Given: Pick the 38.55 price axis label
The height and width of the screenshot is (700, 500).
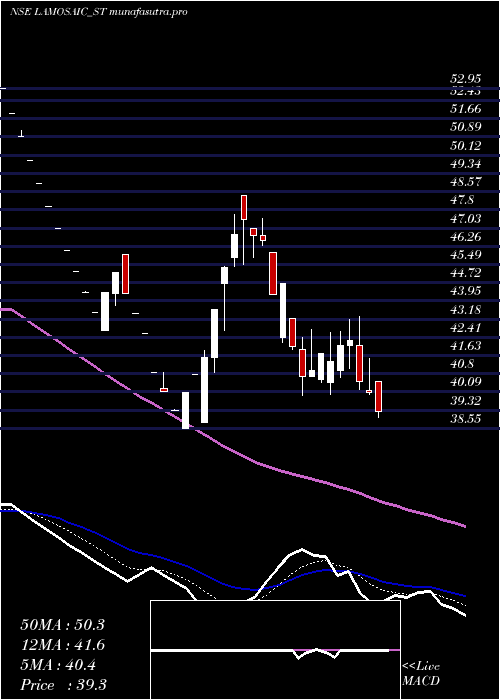Looking at the screenshot, I should click(466, 420).
